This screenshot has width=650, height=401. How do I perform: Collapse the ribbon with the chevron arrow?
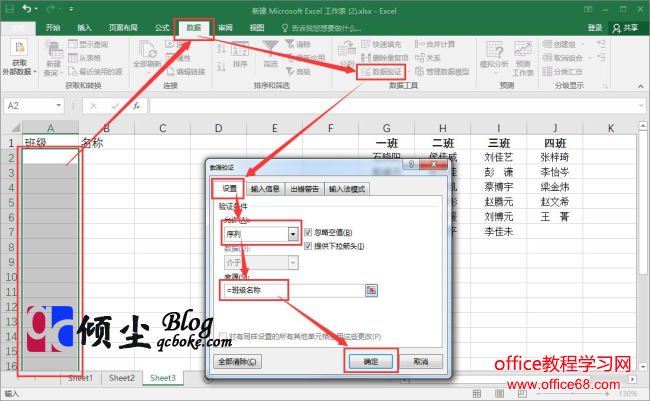pyautogui.click(x=640, y=86)
